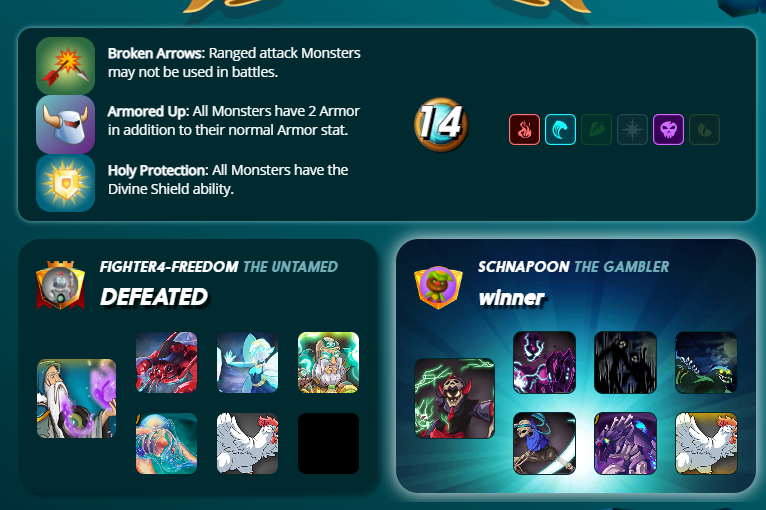Open FIGHTER4-FREEDOM player profile name
The image size is (766, 510).
click(x=169, y=267)
